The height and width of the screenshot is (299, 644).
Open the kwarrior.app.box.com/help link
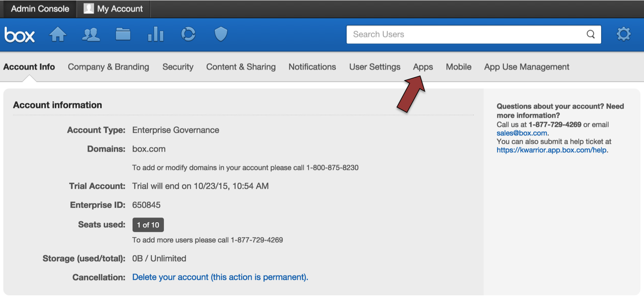pos(552,150)
